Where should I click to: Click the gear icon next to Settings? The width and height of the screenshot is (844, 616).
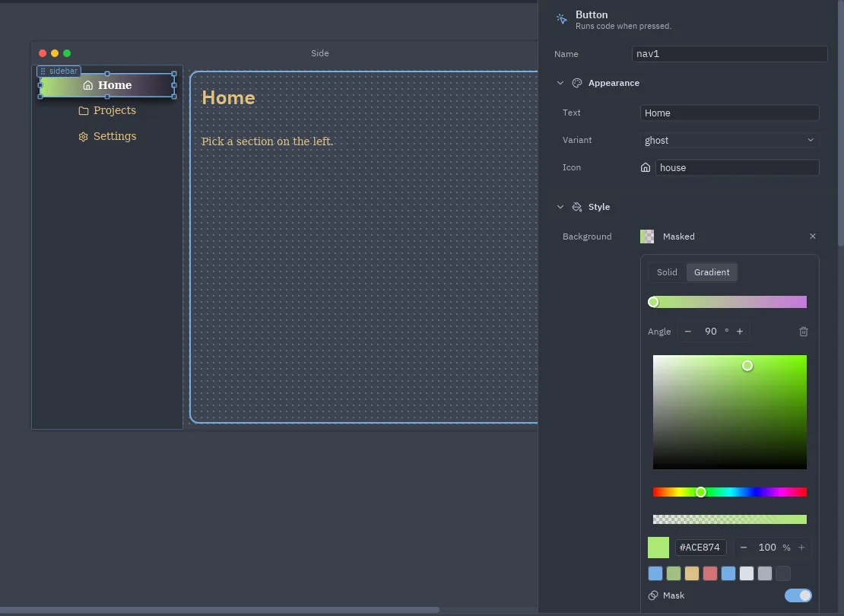[x=83, y=137]
